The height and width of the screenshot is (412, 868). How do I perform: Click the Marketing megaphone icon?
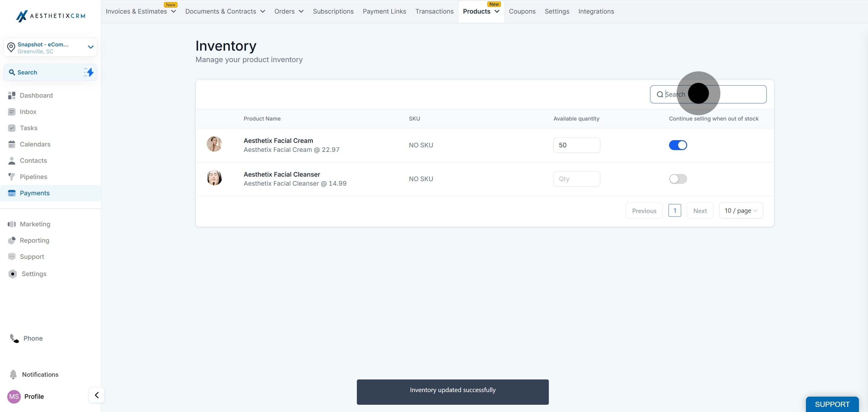[x=12, y=224]
